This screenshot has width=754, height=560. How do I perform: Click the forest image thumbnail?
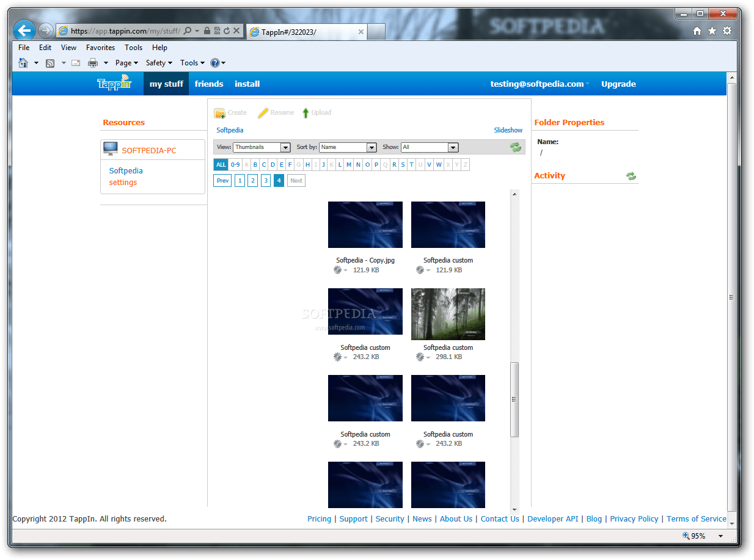click(x=448, y=314)
